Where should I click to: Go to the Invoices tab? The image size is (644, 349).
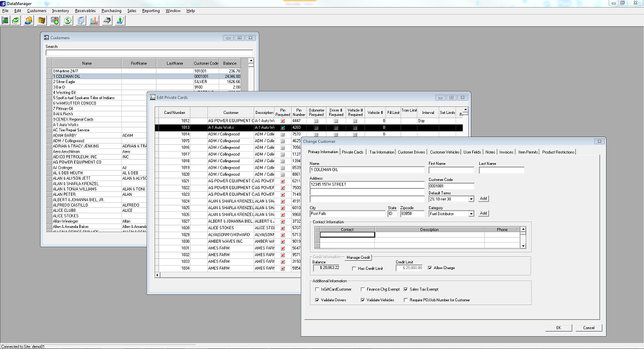pos(506,153)
